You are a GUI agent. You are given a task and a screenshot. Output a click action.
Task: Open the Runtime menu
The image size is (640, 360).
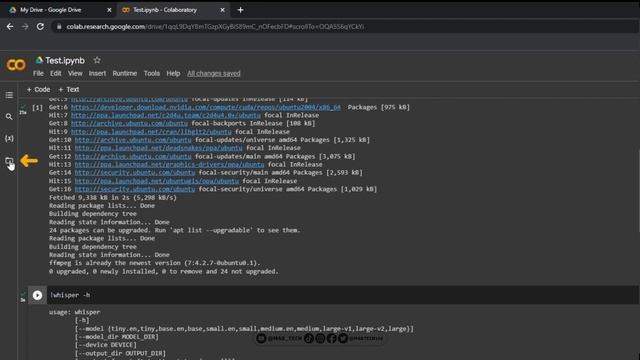[124, 73]
